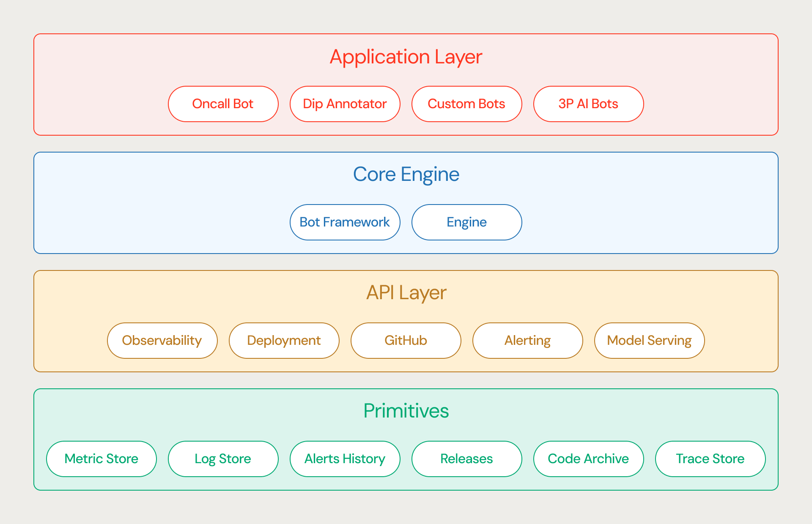Click the Observability API box
The width and height of the screenshot is (812, 524).
click(162, 341)
